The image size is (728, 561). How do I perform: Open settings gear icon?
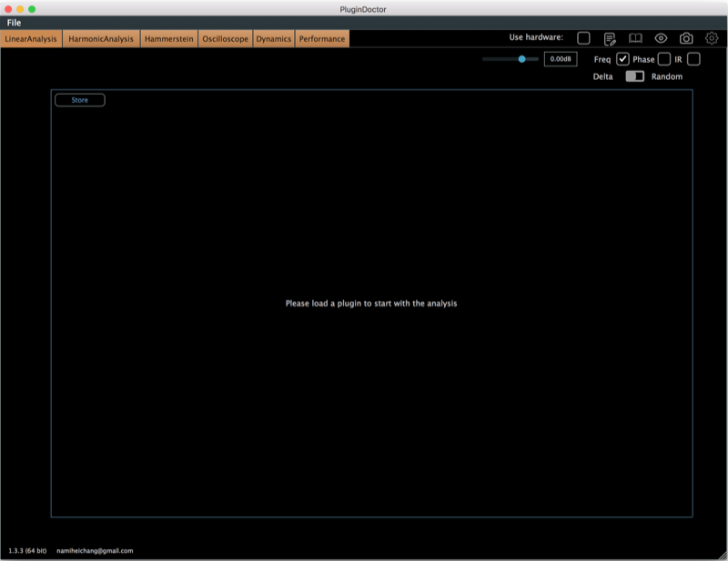click(x=712, y=38)
